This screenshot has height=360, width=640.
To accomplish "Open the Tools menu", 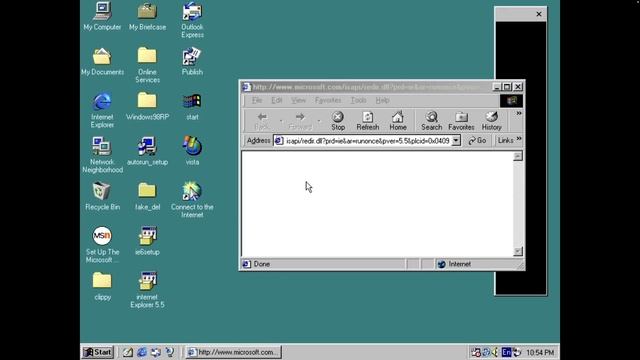I will [x=358, y=100].
